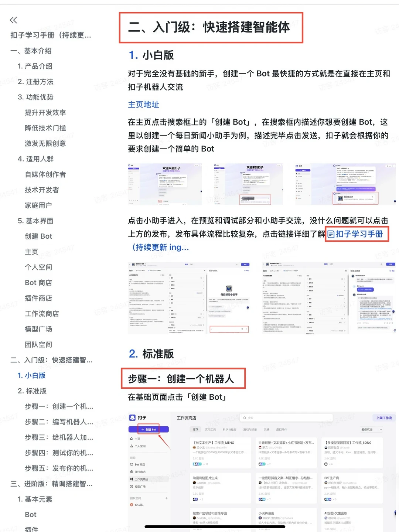This screenshot has width=399, height=532.
Task: Jump to 激发无限创意 heading
Action: [45, 143]
